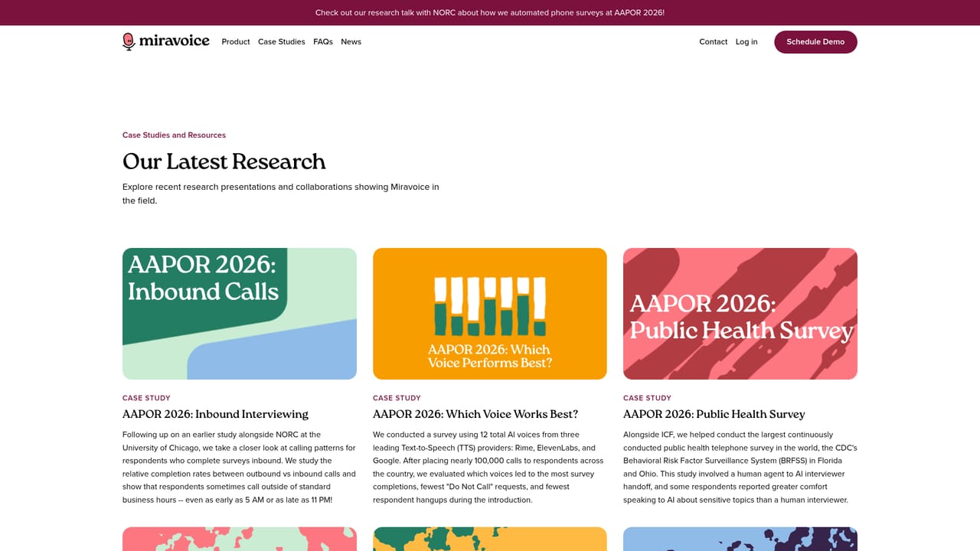Open the Inbound Calls green thumbnail
980x551 pixels.
click(240, 314)
